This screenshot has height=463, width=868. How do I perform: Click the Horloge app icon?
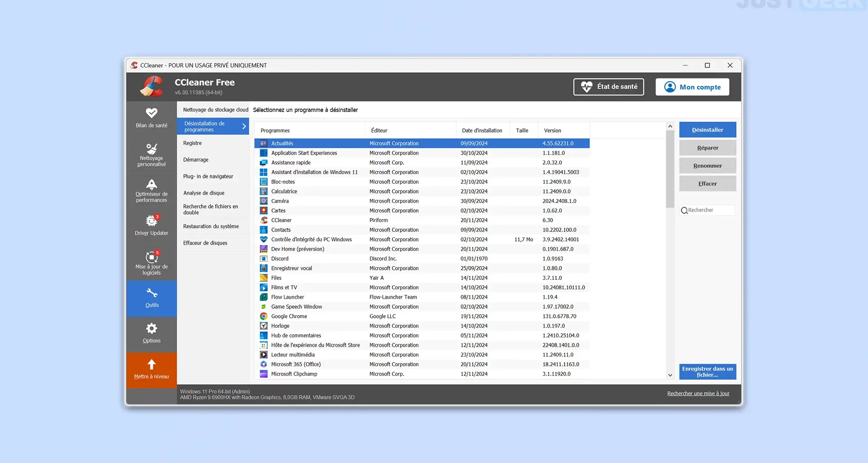point(264,326)
